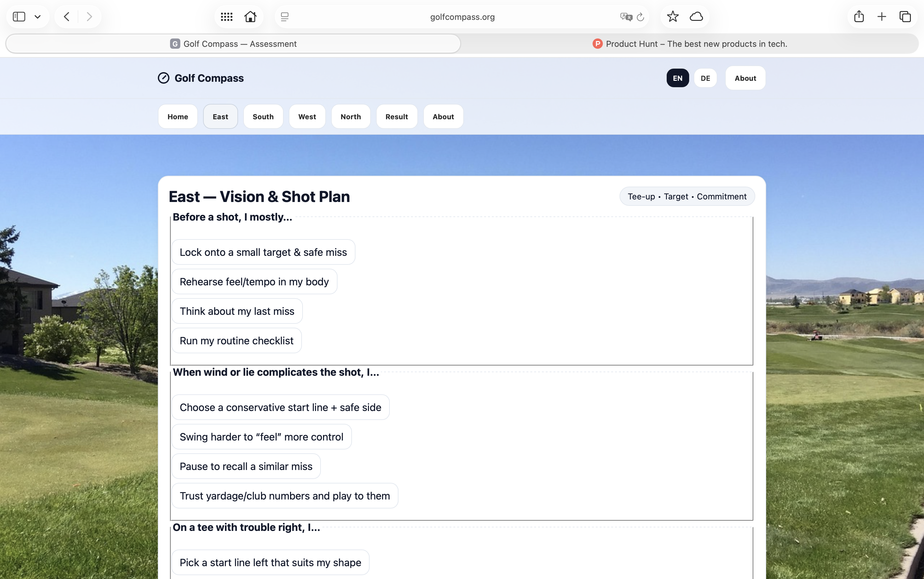Open the page reader menu icon
This screenshot has height=579, width=924.
(284, 17)
